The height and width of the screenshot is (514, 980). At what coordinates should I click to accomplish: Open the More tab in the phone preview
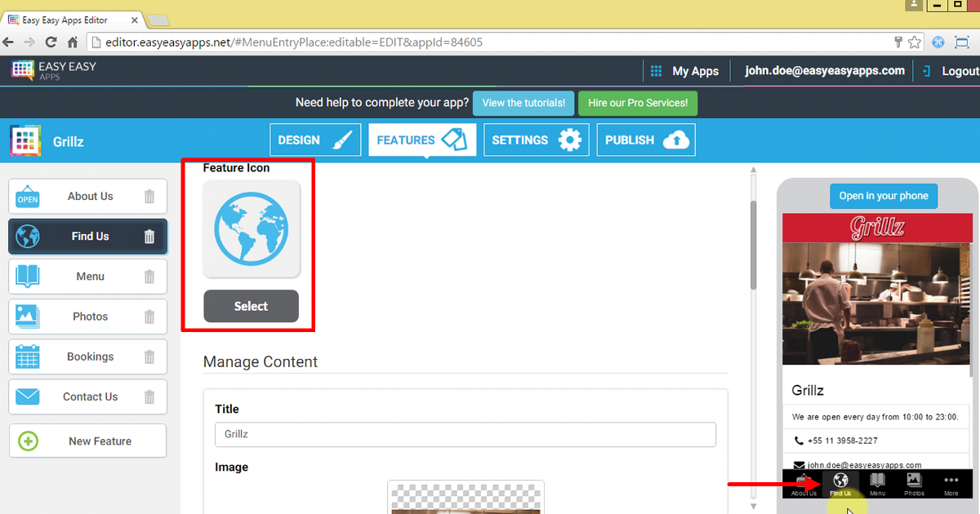[x=951, y=483]
